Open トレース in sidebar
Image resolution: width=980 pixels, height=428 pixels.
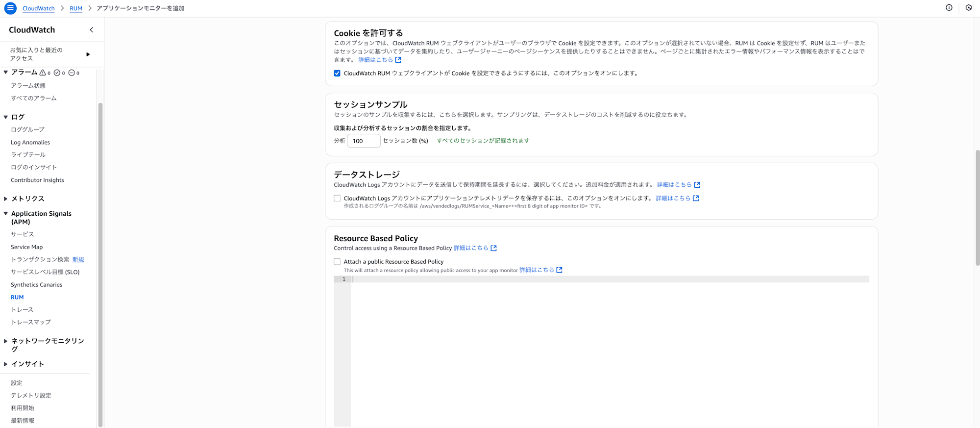click(22, 310)
